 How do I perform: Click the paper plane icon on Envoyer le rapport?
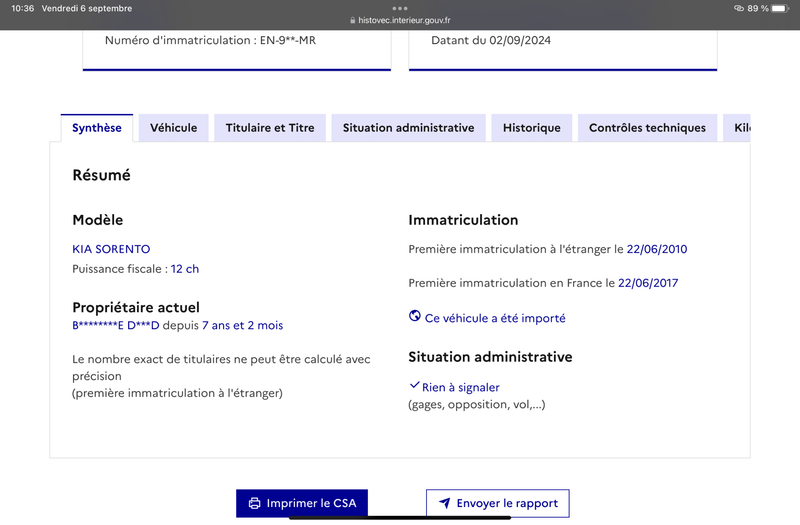[445, 504]
